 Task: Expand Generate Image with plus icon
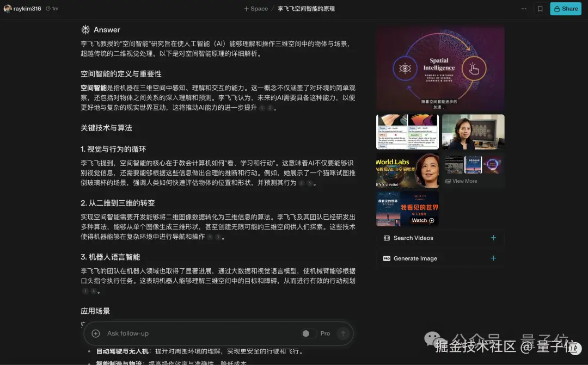click(x=493, y=258)
